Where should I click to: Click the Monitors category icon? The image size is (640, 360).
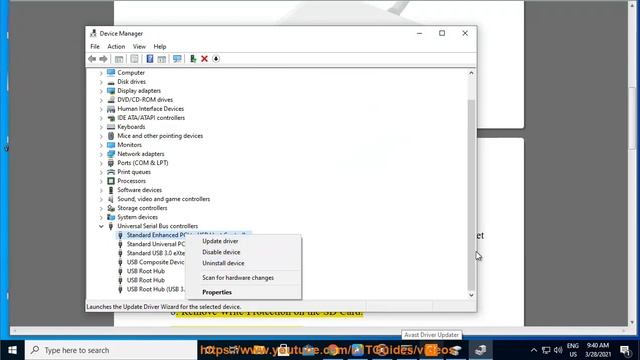(111, 145)
